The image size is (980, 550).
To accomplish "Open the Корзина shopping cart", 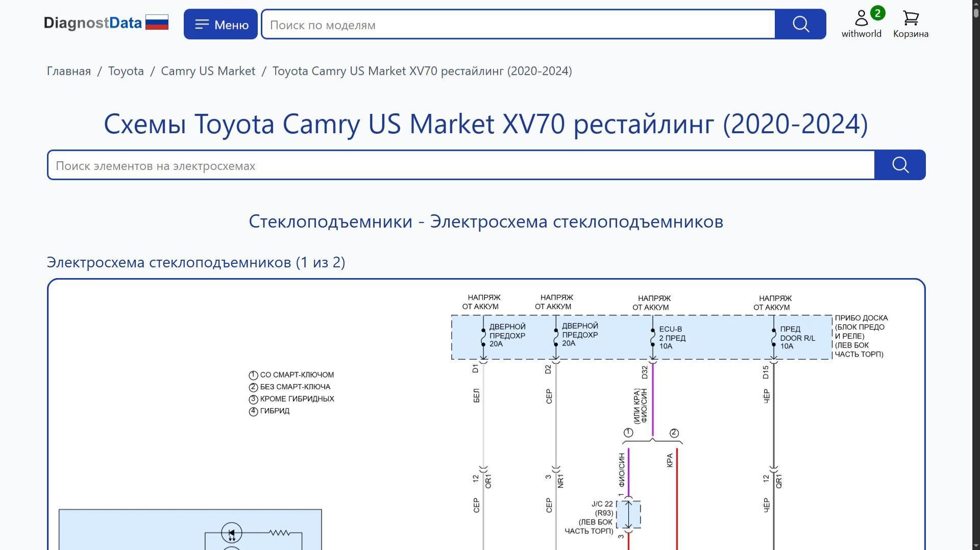I will point(911,24).
